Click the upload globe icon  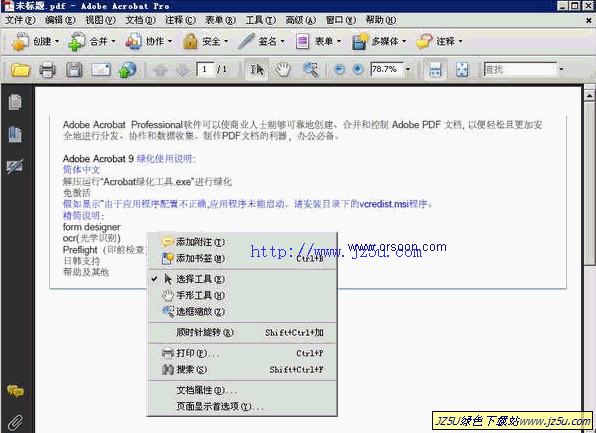127,70
